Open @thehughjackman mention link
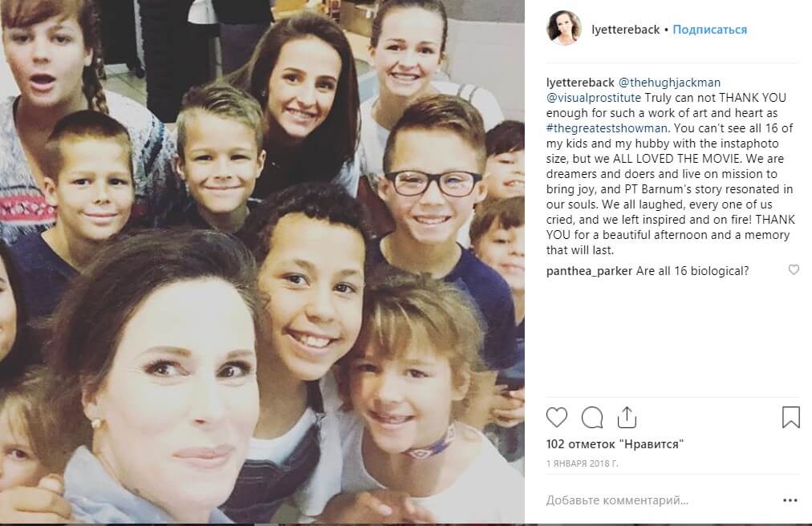 670,83
